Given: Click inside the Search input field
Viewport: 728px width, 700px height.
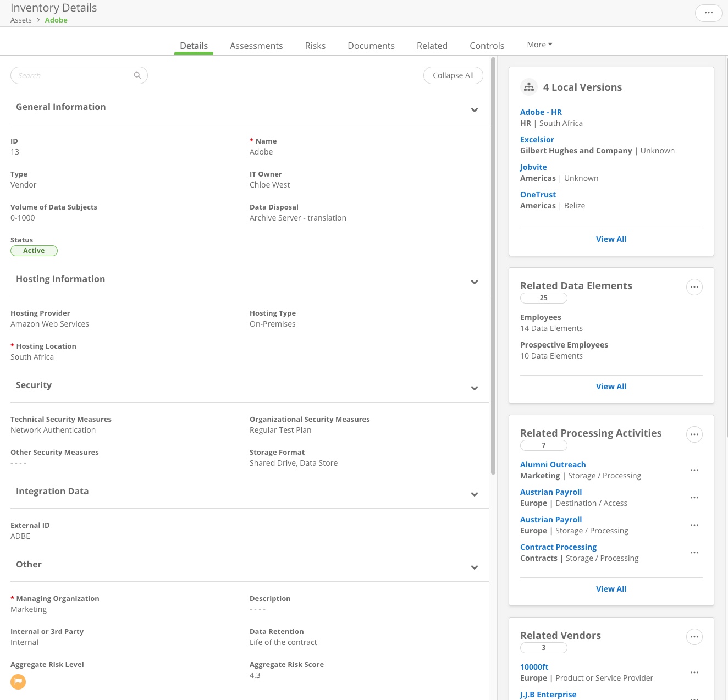Looking at the screenshot, I should [66, 75].
